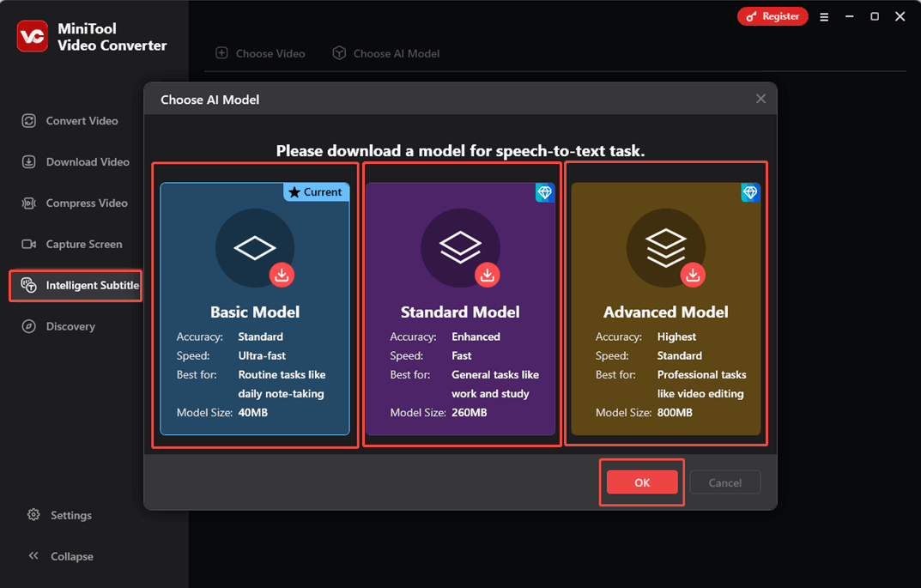Screen dimensions: 921x588
Task: Select the Advanced Model title
Action: [665, 312]
